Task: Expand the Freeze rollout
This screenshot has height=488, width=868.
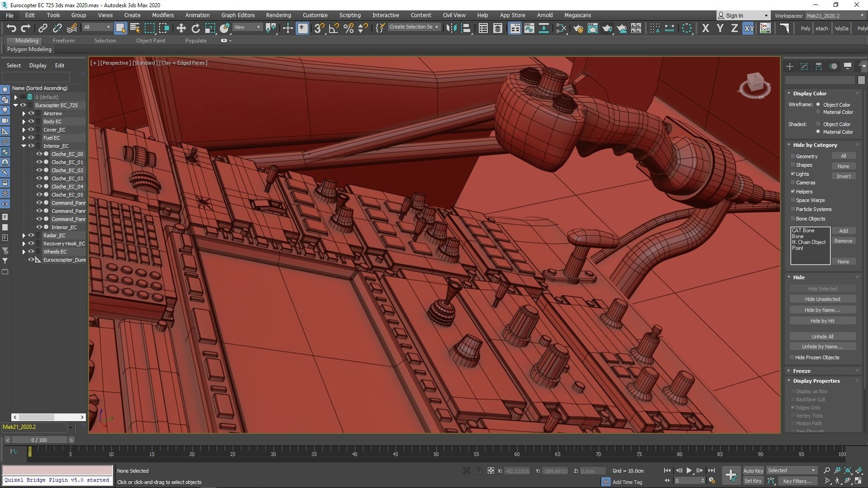Action: pyautogui.click(x=801, y=371)
